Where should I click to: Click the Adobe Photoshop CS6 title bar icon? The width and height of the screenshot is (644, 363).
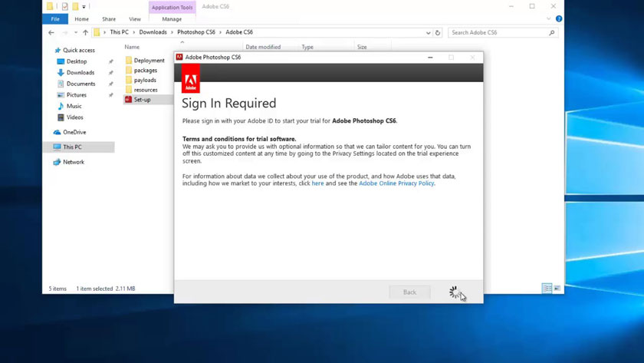pos(179,57)
